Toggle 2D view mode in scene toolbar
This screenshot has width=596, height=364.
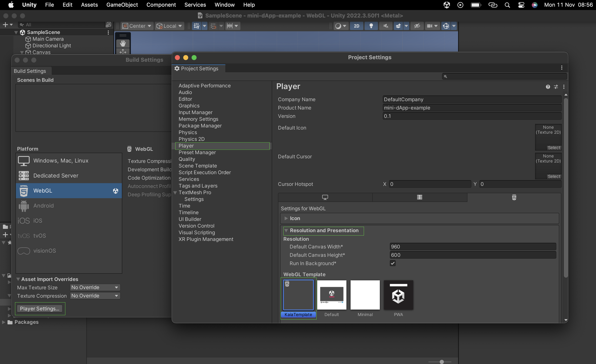(356, 26)
